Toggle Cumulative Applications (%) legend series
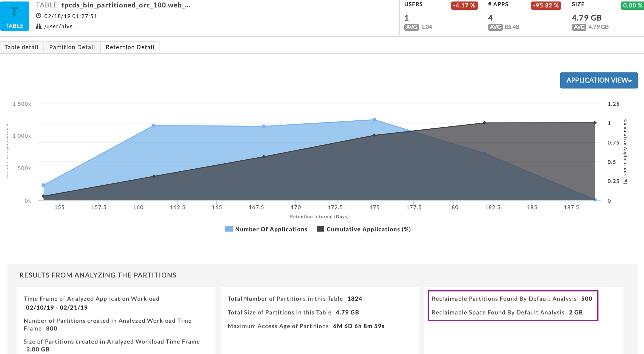644x354 pixels. [x=368, y=229]
